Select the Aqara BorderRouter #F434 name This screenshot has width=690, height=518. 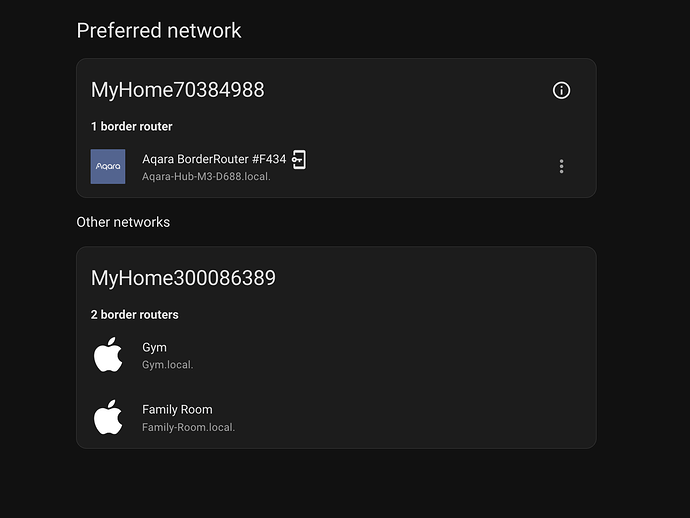point(214,159)
